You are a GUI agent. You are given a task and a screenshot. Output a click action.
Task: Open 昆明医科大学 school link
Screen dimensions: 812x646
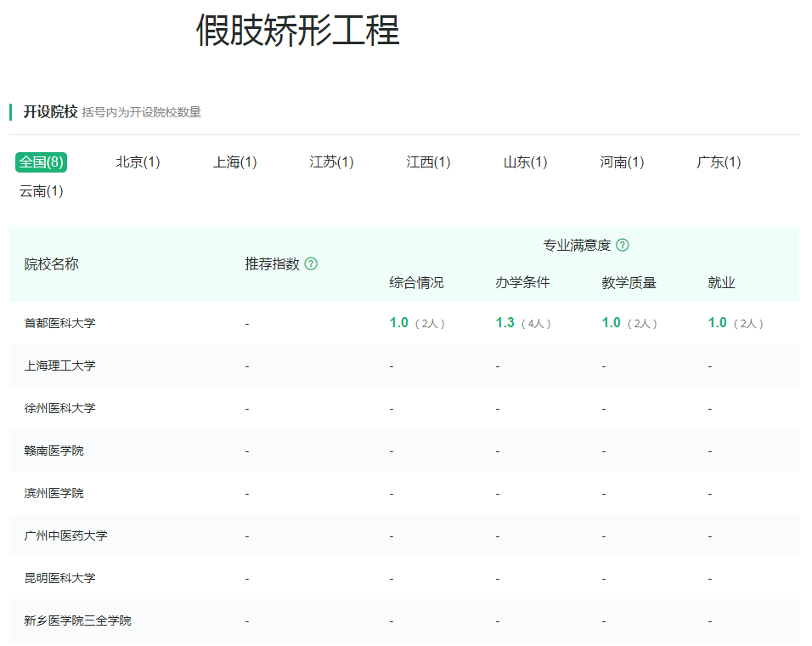pos(60,578)
